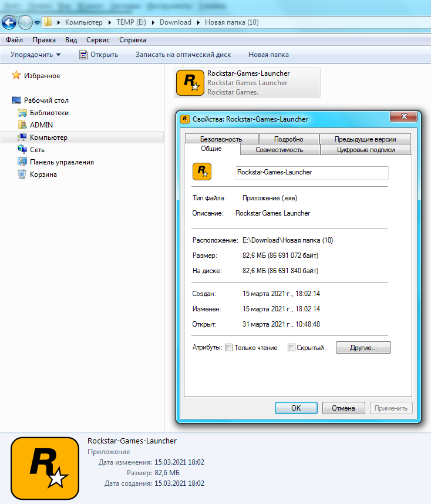
Task: Switch to the Подробно tab
Action: (289, 139)
